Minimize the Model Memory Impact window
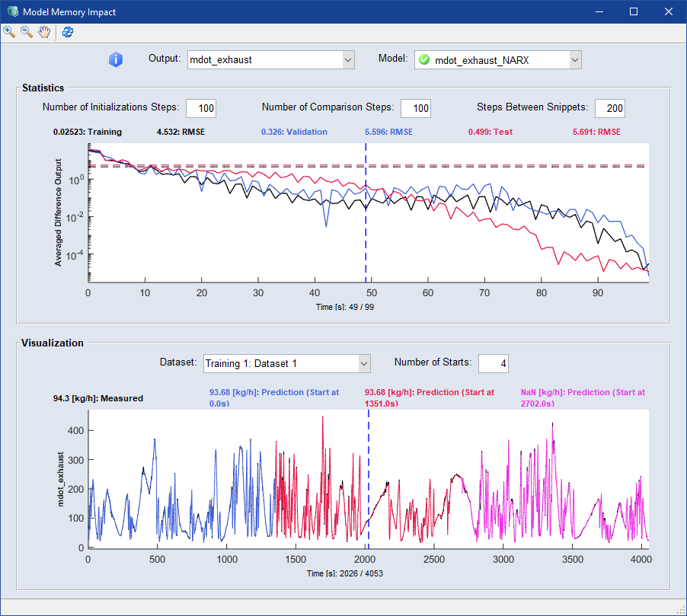This screenshot has height=616, width=687. tap(599, 11)
